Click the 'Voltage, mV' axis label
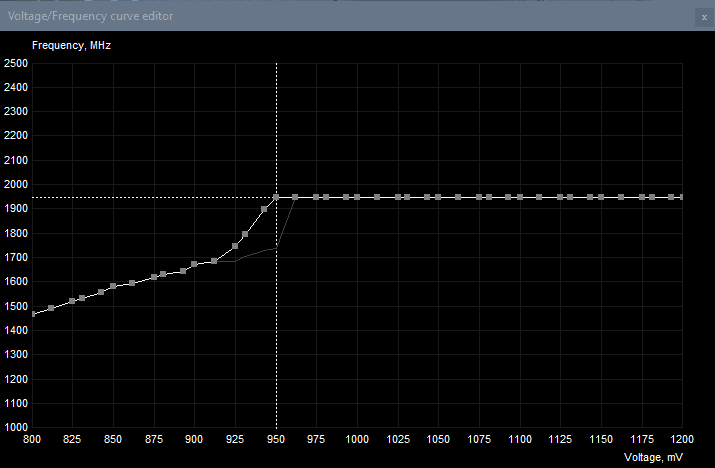715x468 pixels. (x=653, y=457)
